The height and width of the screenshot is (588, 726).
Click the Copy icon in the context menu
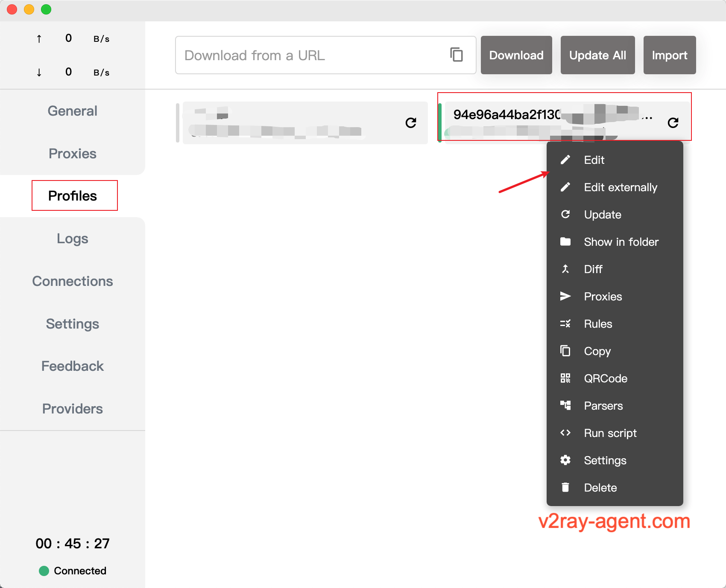click(565, 351)
